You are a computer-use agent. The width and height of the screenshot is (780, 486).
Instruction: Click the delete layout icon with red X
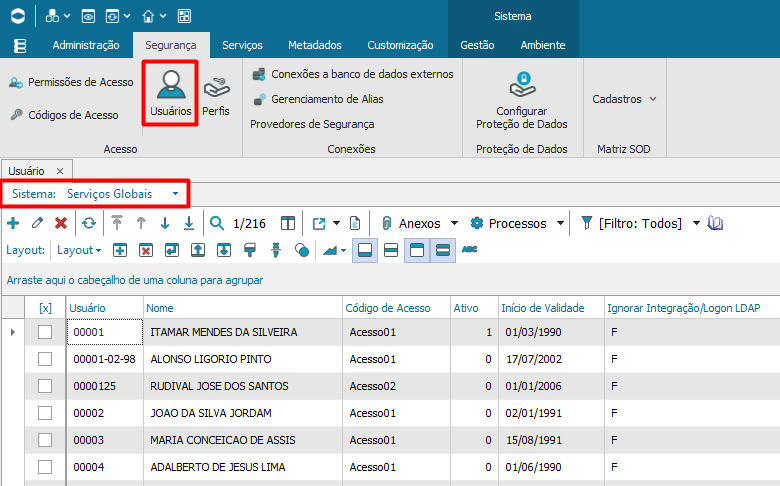[146, 250]
